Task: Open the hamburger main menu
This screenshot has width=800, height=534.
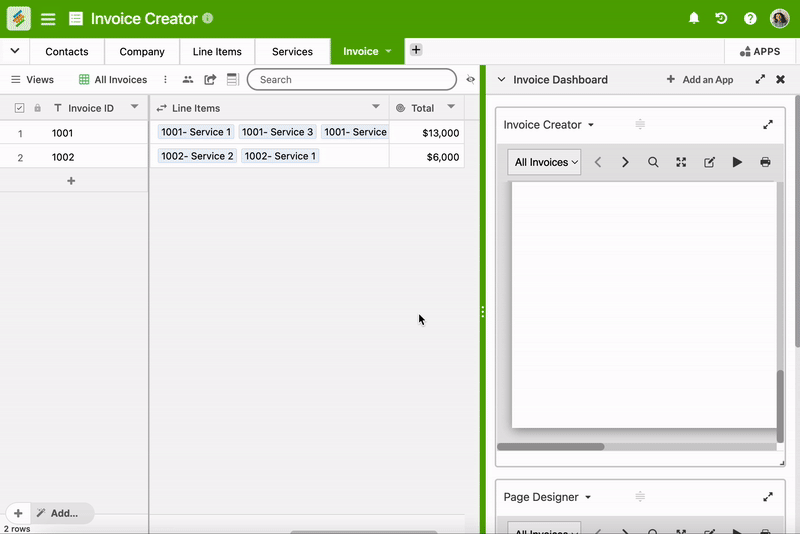Action: [x=48, y=19]
